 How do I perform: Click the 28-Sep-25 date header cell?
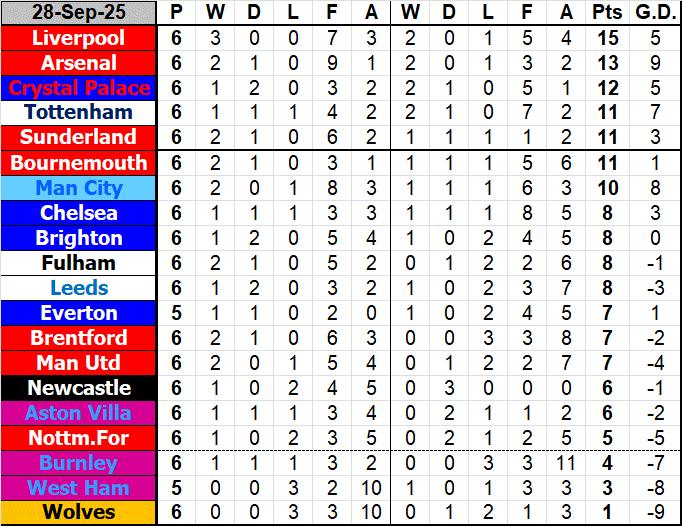pyautogui.click(x=79, y=13)
